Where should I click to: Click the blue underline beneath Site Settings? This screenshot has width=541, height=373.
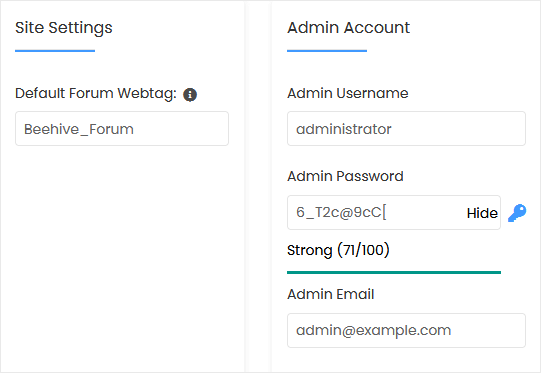coord(55,51)
